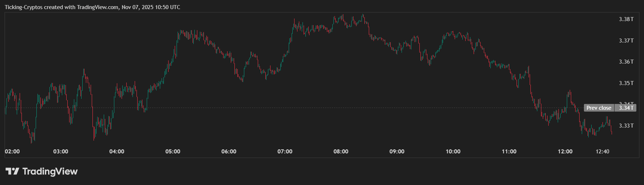Click the 3.35T price axis label
Screen dimensions: 644x185
(626, 83)
